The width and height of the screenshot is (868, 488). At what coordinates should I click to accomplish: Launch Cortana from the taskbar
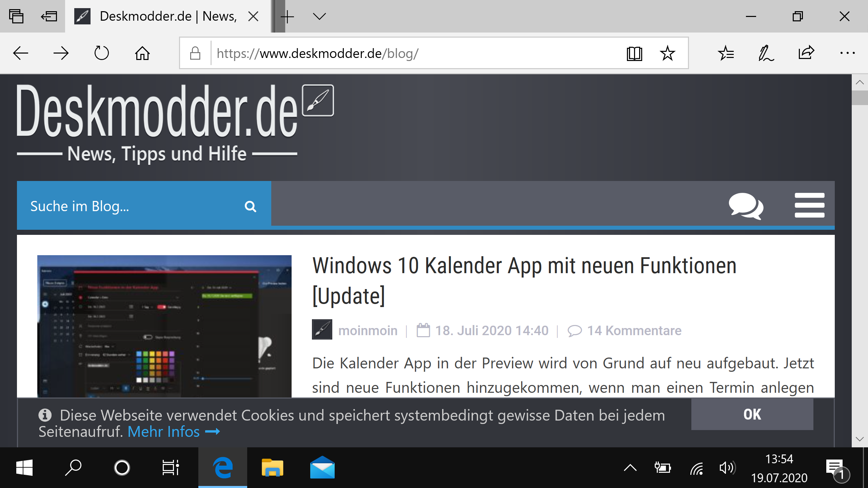(x=122, y=468)
